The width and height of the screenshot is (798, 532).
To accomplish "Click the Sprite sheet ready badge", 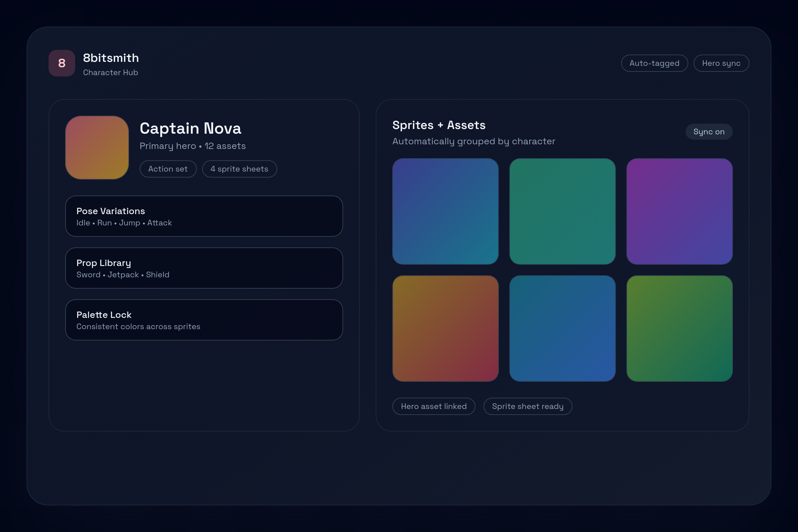I will [527, 406].
